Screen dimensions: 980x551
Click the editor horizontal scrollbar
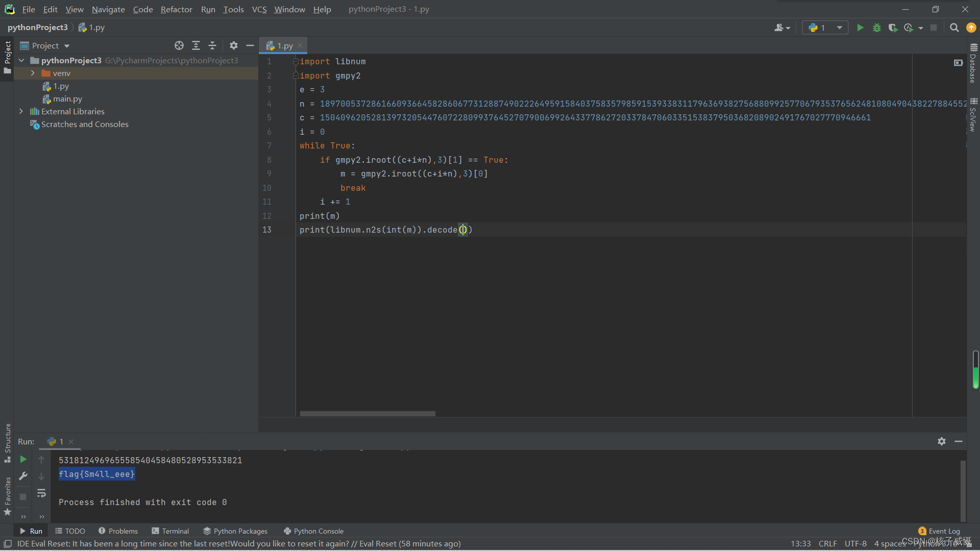(367, 414)
